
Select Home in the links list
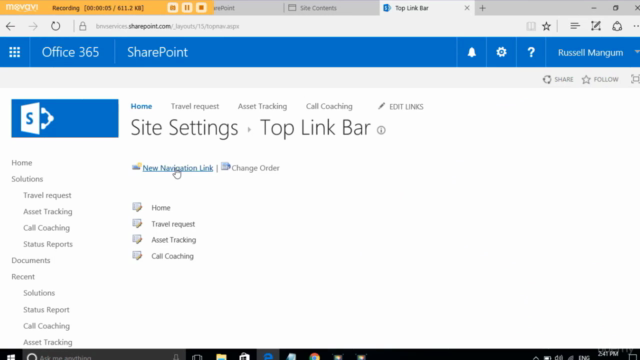click(x=161, y=207)
